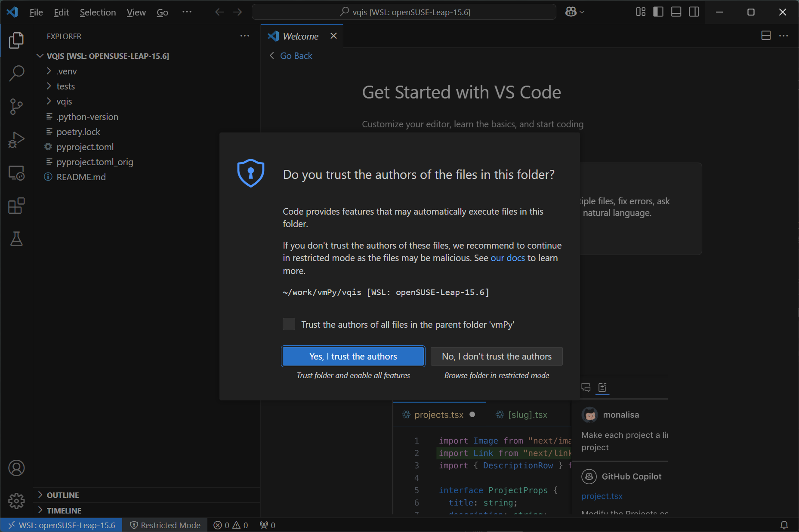This screenshot has width=799, height=532.
Task: Select the Source Control icon
Action: pyautogui.click(x=16, y=106)
